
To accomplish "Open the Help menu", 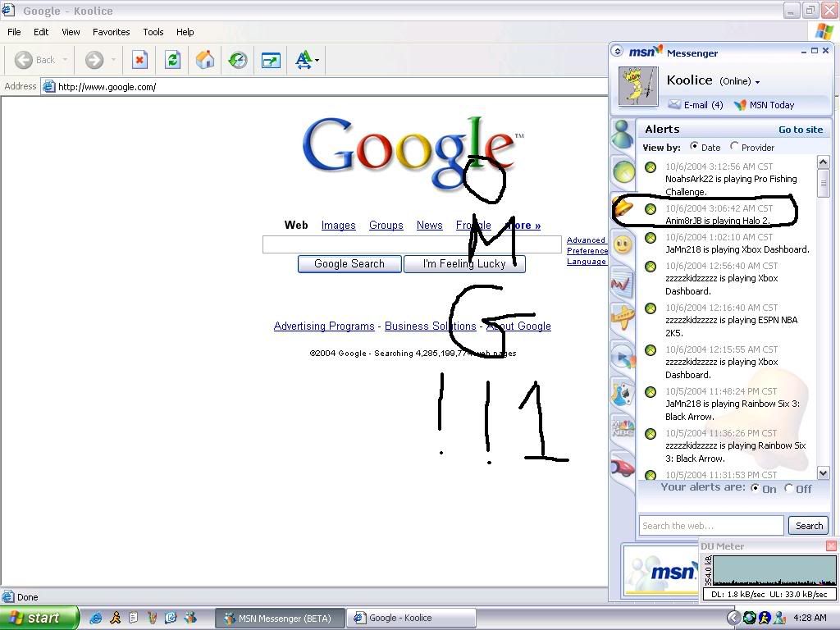I will click(185, 32).
